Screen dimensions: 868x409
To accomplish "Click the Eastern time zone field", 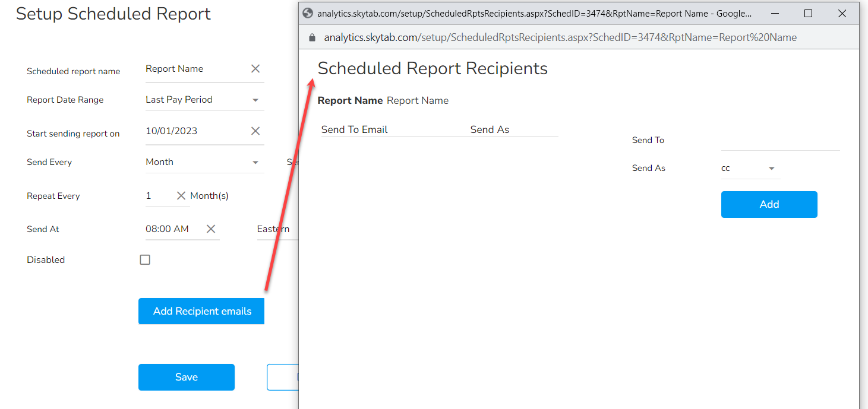I will pos(276,229).
